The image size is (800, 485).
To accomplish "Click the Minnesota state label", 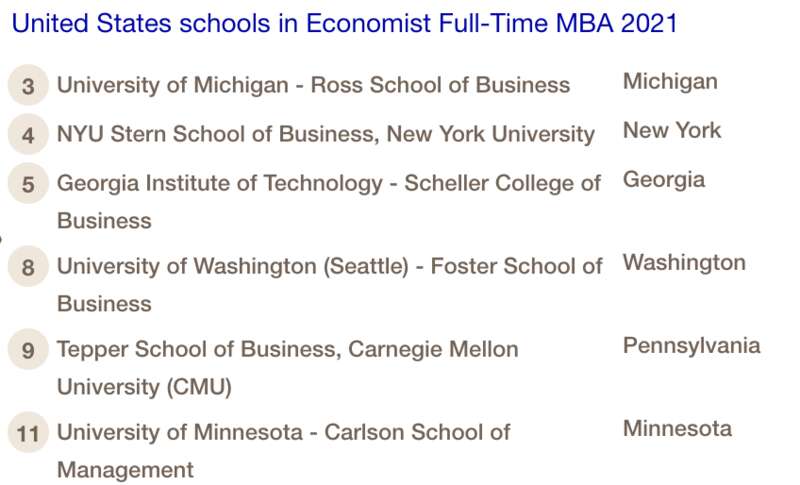I will point(677,429).
